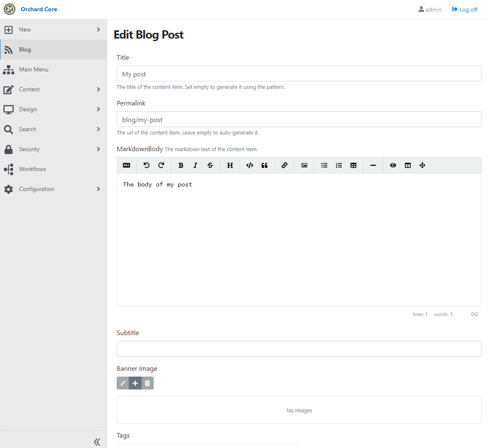Insert a heading with the H button
Image resolution: width=488 pixels, height=448 pixels.
pos(230,165)
